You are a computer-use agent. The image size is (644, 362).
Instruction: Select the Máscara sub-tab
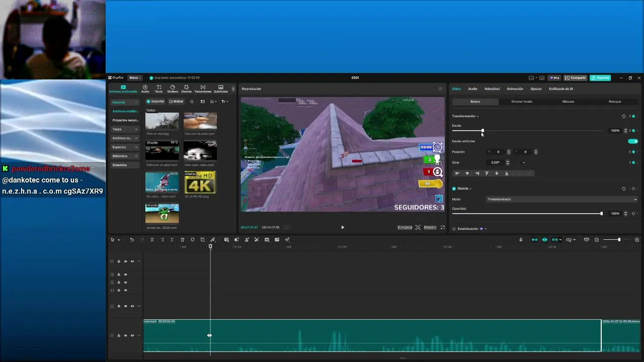(568, 102)
